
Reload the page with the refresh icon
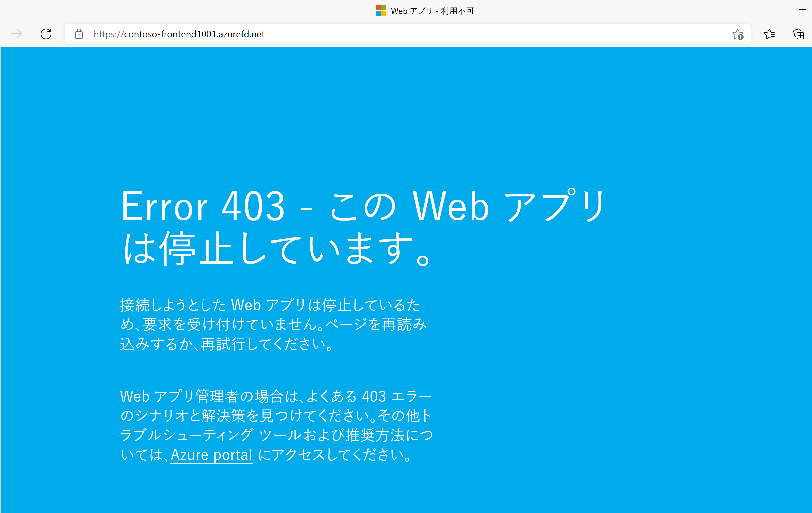click(x=46, y=34)
